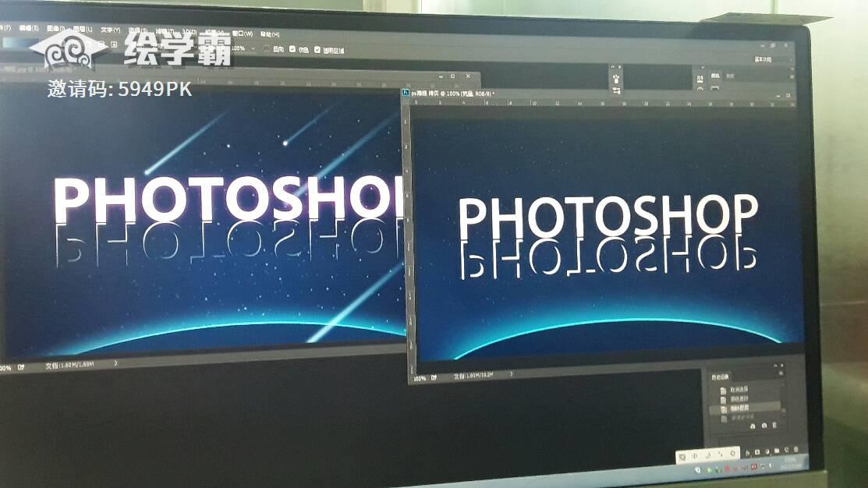868x488 pixels.
Task: Select the 历史记录 panel tab
Action: 720,377
